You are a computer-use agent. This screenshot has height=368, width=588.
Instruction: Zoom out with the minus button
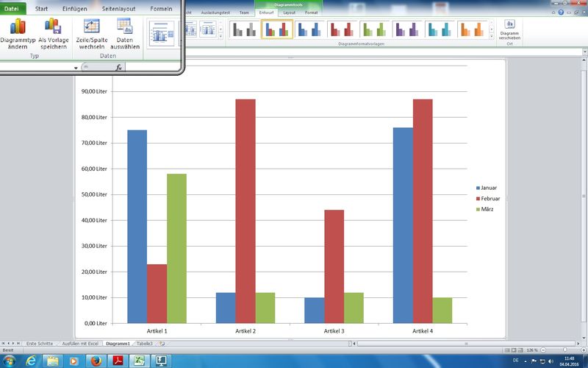pos(543,350)
